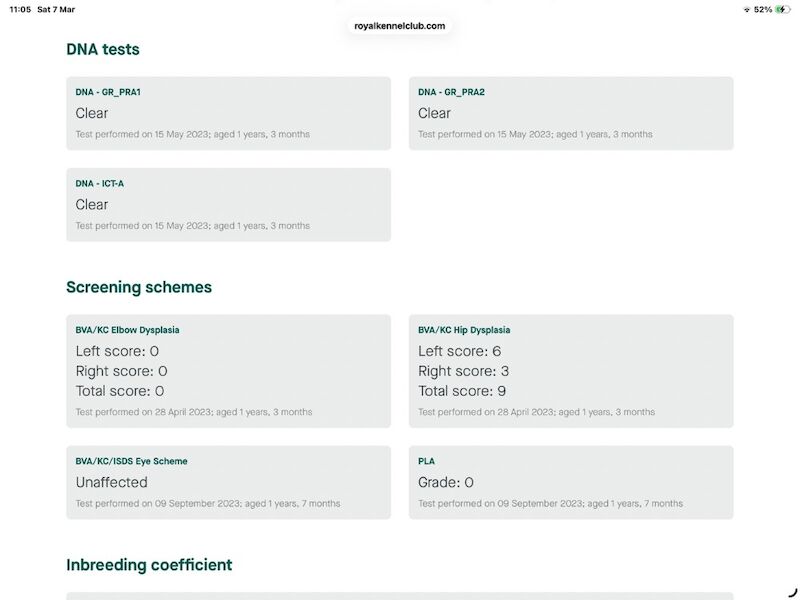Viewport: 800px width, 600px height.
Task: Click the royalkennelclub.com address bar
Action: click(x=400, y=26)
